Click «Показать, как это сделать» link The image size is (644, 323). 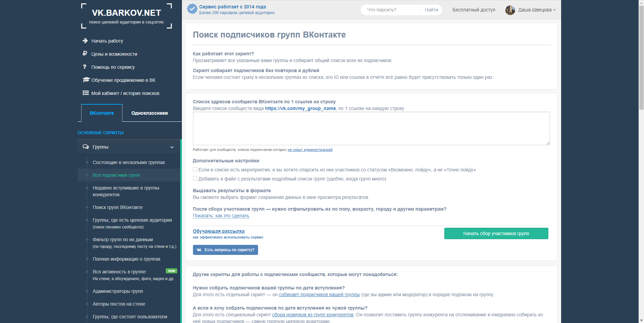(221, 216)
